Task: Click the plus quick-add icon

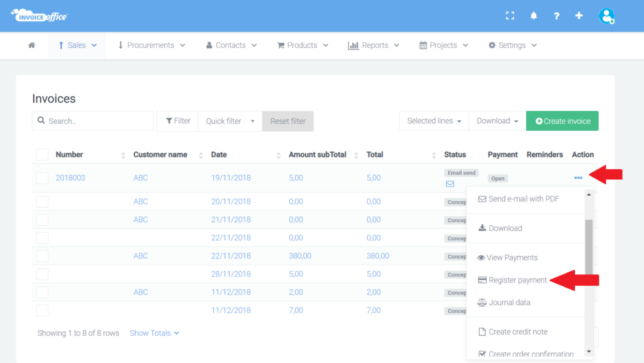Action: click(x=579, y=16)
